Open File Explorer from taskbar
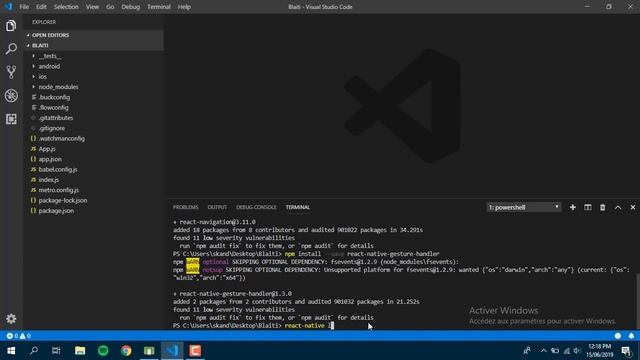640x360 pixels. [x=80, y=351]
